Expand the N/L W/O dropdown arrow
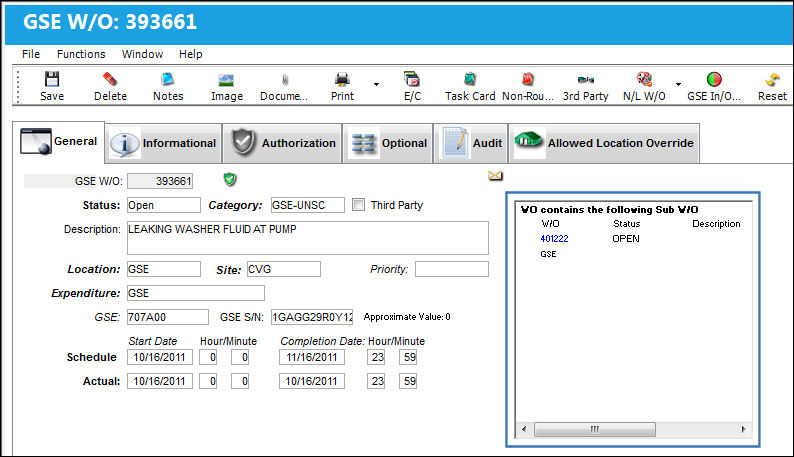Screen dimensions: 794x457 (x=679, y=84)
